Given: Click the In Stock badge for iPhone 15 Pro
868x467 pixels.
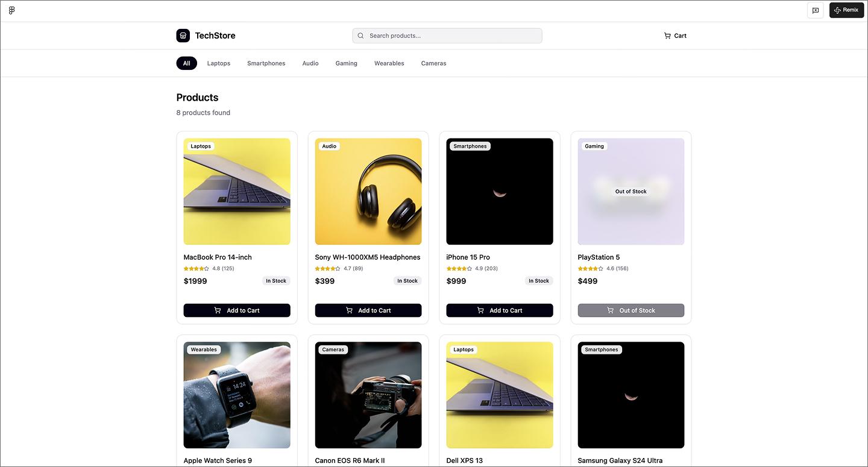Looking at the screenshot, I should pyautogui.click(x=539, y=281).
